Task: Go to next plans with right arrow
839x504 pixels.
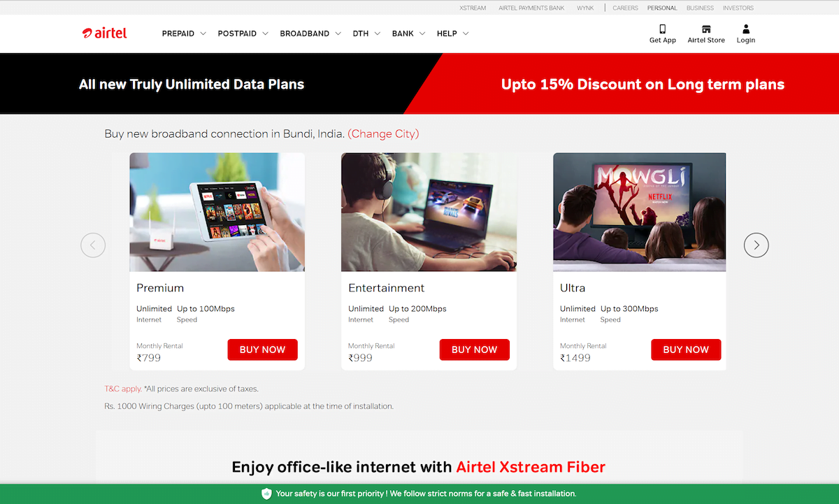Action: tap(756, 245)
